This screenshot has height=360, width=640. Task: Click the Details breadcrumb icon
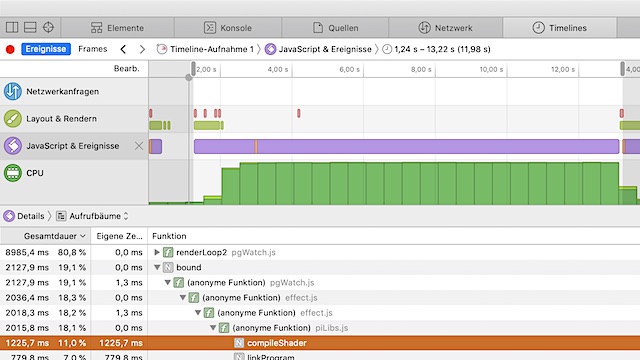pos(9,216)
